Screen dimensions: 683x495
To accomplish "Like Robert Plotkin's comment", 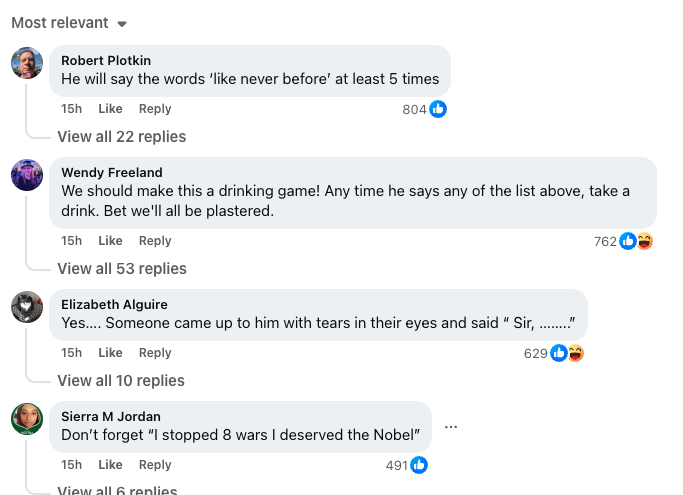I will 110,109.
